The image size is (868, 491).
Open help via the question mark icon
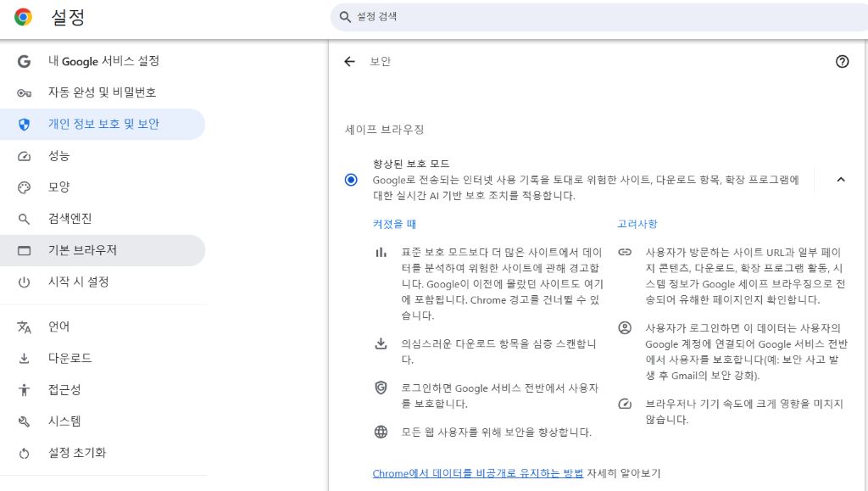coord(842,61)
